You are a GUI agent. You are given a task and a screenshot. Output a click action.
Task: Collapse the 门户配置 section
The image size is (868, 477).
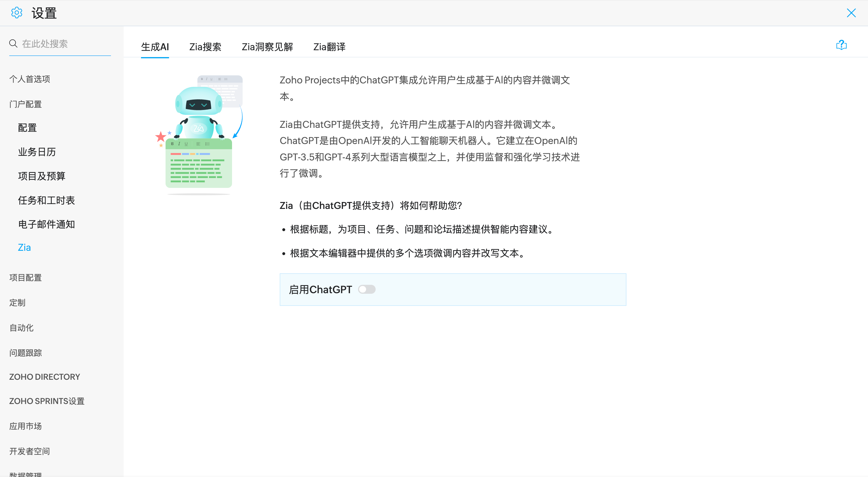[x=26, y=104]
